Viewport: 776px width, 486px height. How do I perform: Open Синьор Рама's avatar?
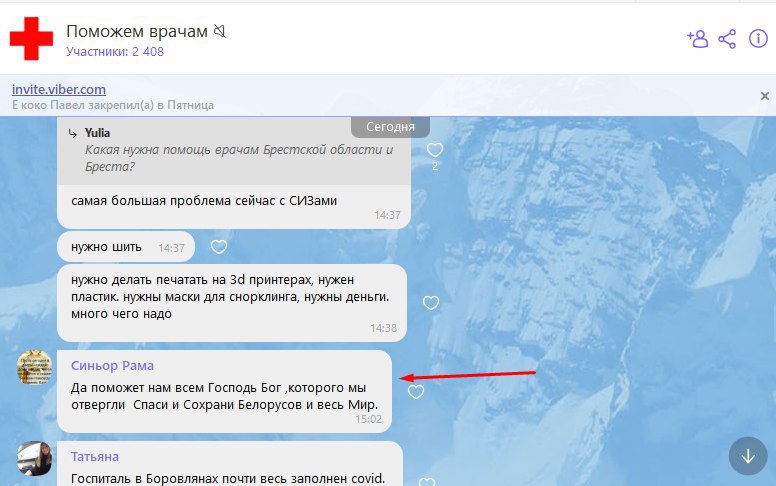(34, 367)
